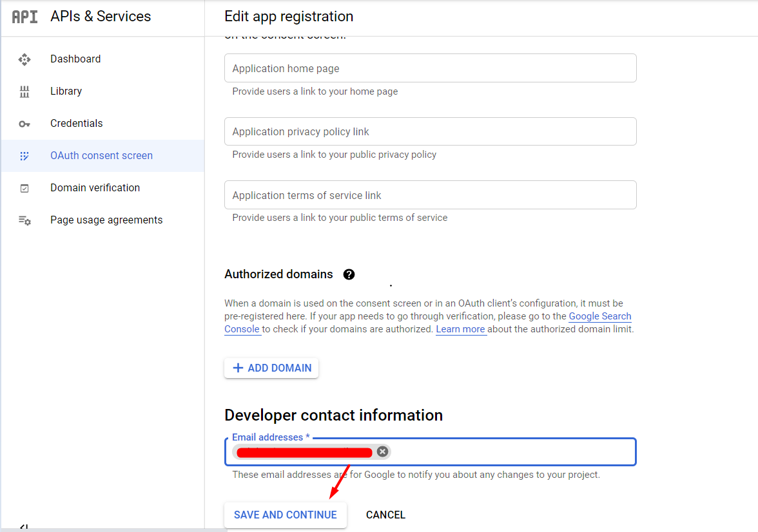Screen dimensions: 758x532
Task: Open Authorized domains help icon
Action: coord(349,274)
